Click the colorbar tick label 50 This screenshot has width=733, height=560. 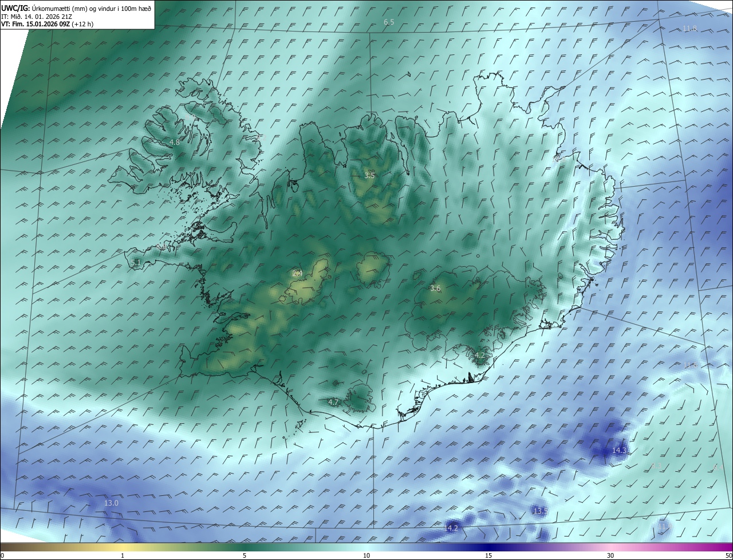point(728,555)
